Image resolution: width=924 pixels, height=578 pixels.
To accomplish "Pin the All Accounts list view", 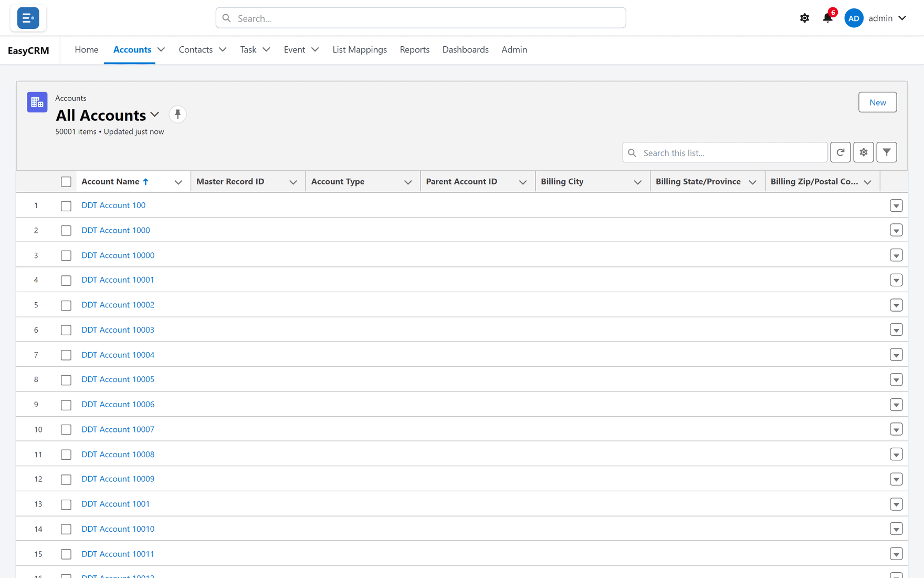I will click(177, 114).
